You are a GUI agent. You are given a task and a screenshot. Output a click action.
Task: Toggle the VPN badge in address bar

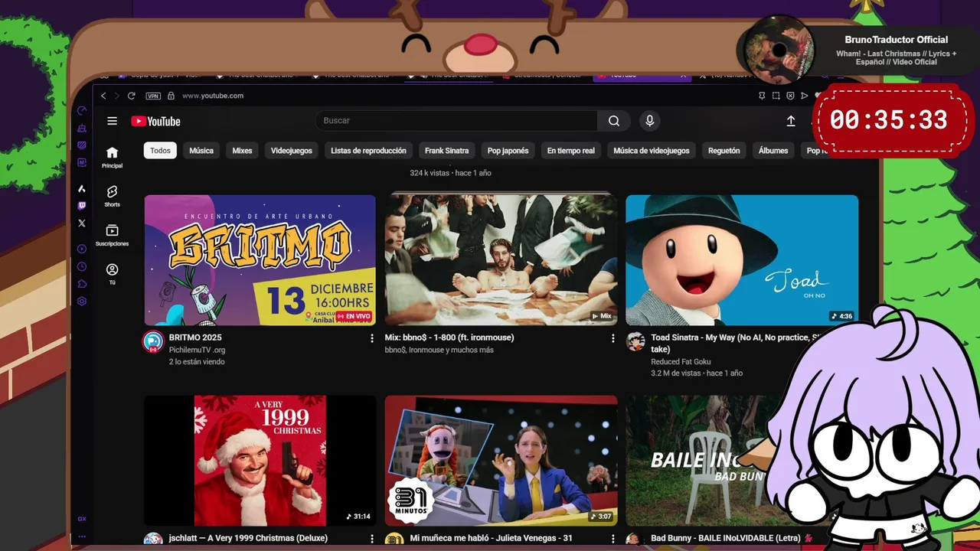[x=153, y=96]
